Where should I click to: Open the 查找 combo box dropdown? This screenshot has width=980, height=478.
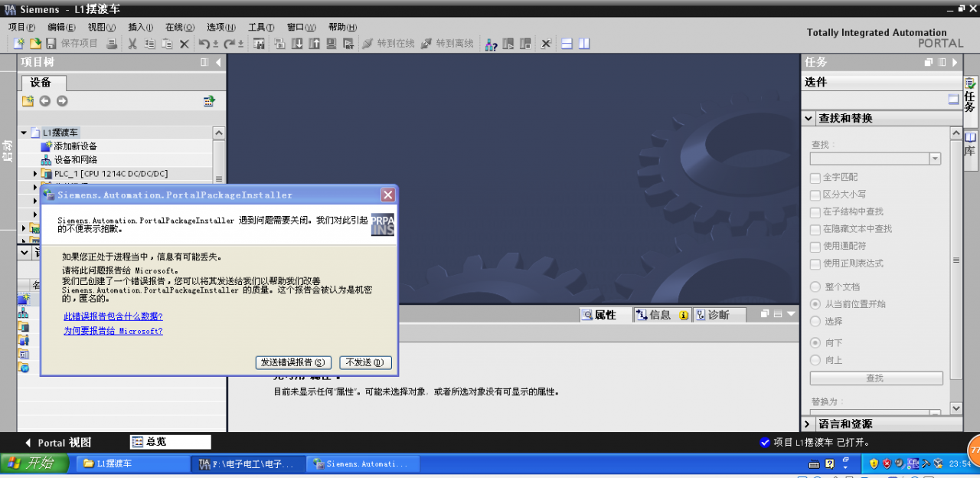pos(934,159)
